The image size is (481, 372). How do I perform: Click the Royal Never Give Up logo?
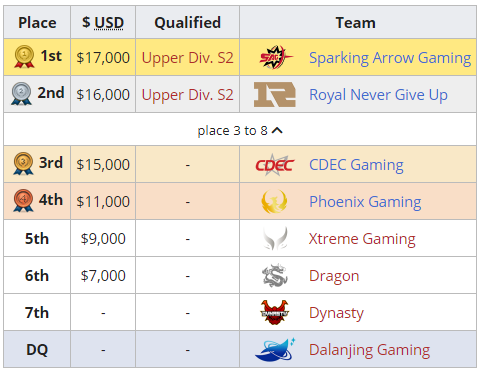(x=275, y=95)
